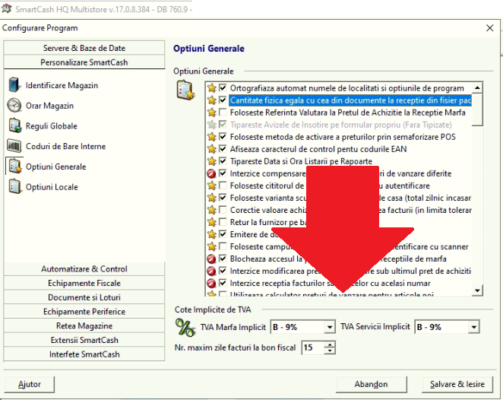Toggle Foloseste metoda de activare a preturilor checkbox
This screenshot has height=400, width=503.
[x=223, y=137]
